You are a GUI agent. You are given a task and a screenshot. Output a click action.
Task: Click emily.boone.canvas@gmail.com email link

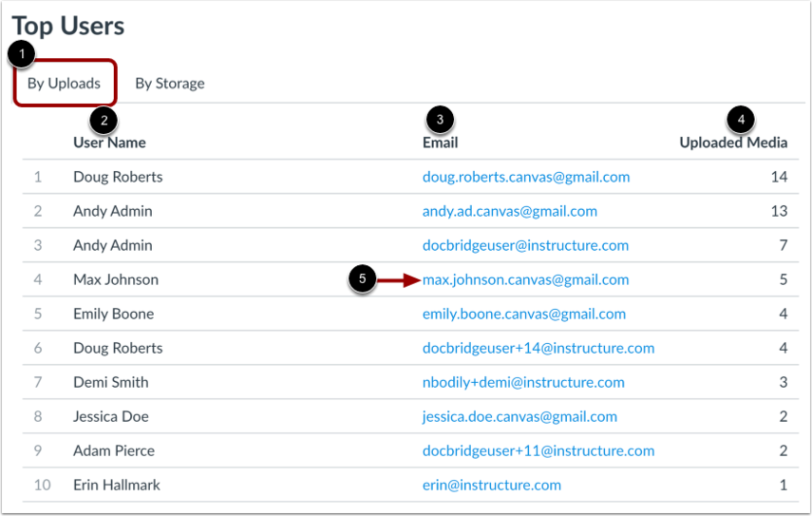point(524,314)
